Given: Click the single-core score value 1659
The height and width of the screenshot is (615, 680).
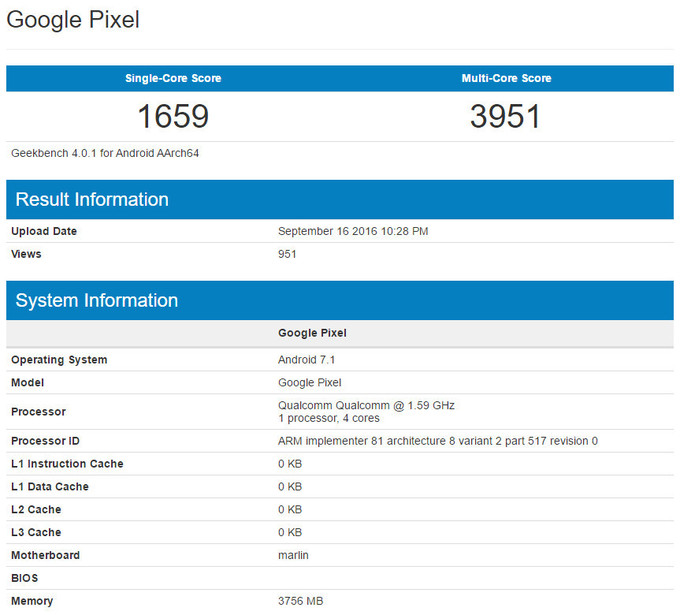Looking at the screenshot, I should pos(173,116).
